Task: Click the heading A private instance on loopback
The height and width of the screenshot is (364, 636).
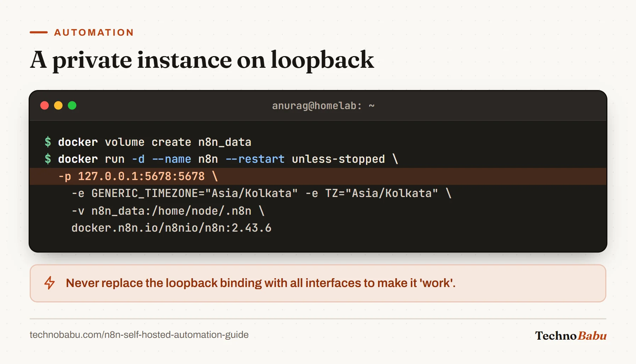Action: click(202, 60)
